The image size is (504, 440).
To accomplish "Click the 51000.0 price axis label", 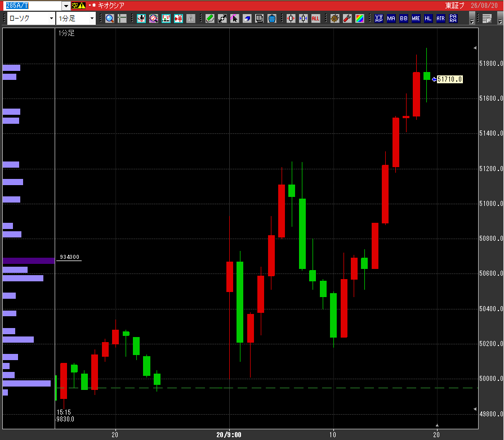I will tap(491, 204).
